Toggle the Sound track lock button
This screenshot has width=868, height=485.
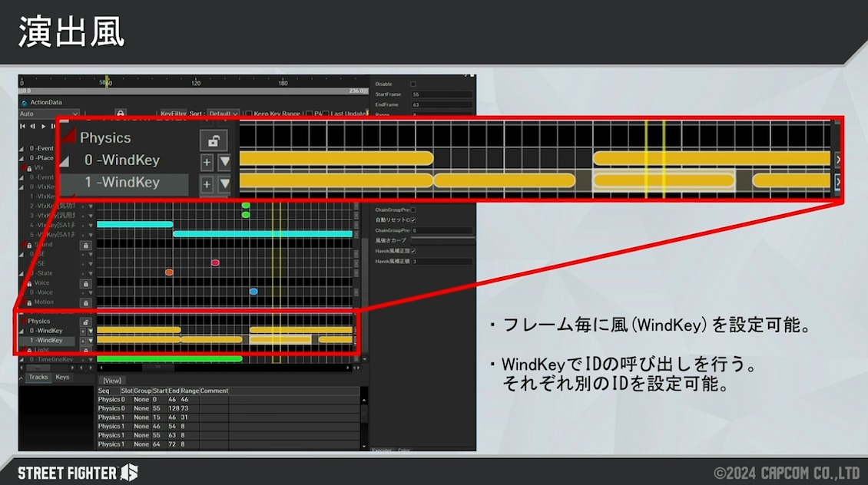(85, 245)
